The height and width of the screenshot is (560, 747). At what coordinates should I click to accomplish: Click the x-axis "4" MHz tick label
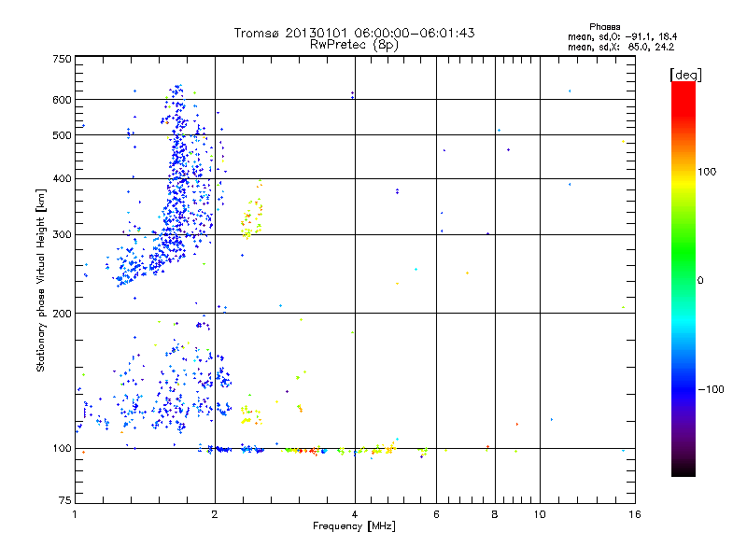coord(355,514)
